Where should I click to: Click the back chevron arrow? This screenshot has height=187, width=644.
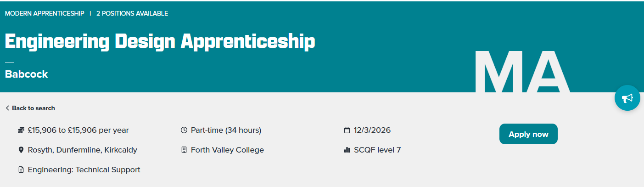[7, 108]
